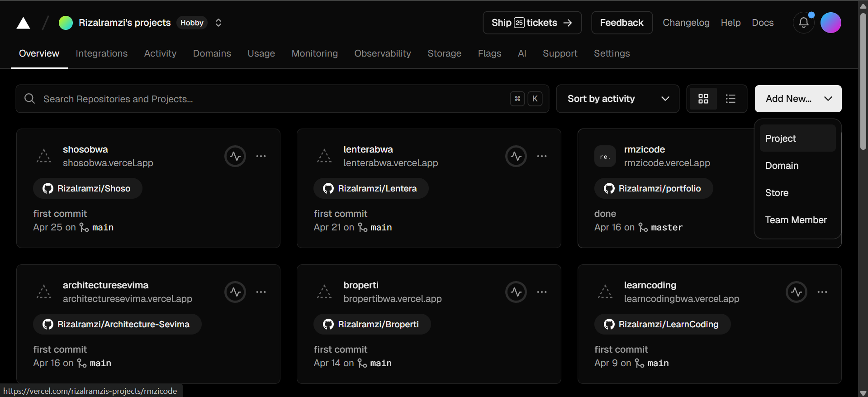Open the Integrations tab
This screenshot has width=868, height=397.
(102, 53)
